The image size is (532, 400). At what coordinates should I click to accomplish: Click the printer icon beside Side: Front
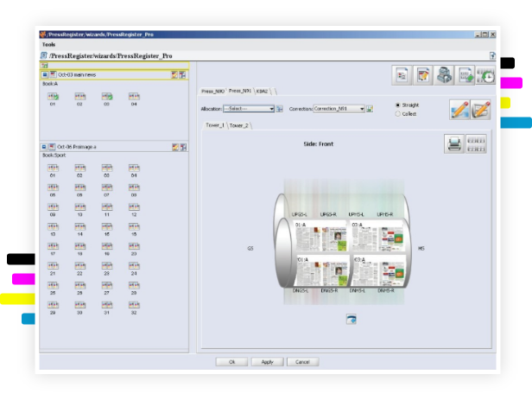pyautogui.click(x=453, y=143)
